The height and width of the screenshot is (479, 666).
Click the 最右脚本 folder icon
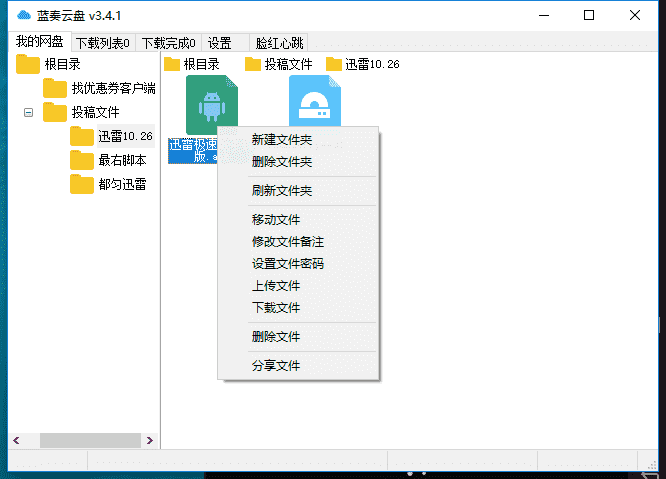click(82, 160)
